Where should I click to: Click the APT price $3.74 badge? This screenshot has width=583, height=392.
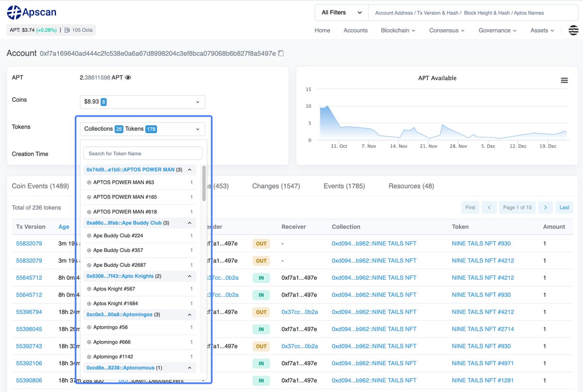[33, 30]
